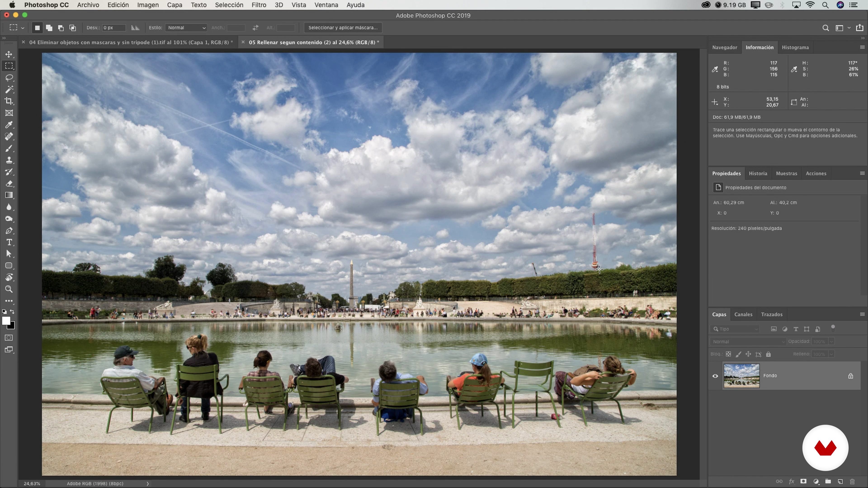Select the Clone Stamp tool
Image resolution: width=868 pixels, height=488 pixels.
[9, 160]
